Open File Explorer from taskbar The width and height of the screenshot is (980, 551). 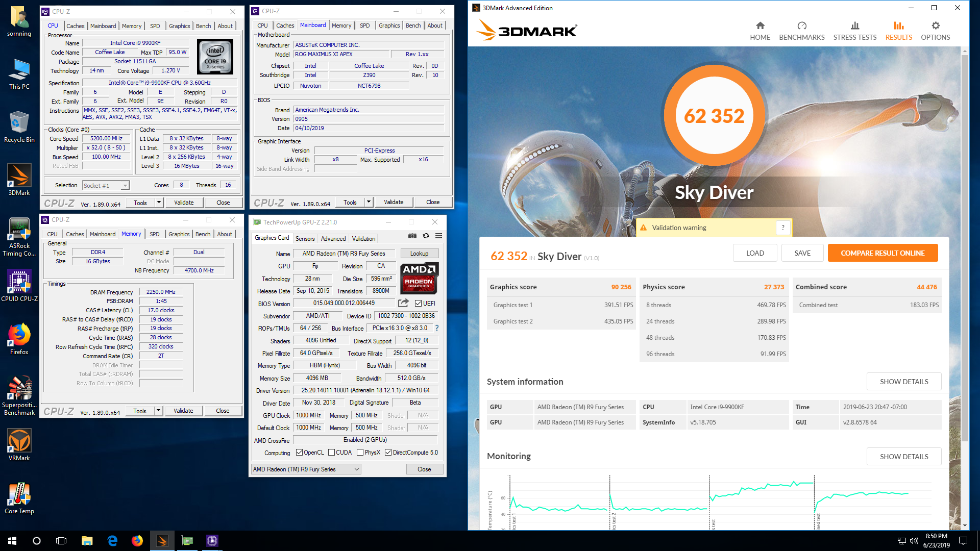(87, 541)
